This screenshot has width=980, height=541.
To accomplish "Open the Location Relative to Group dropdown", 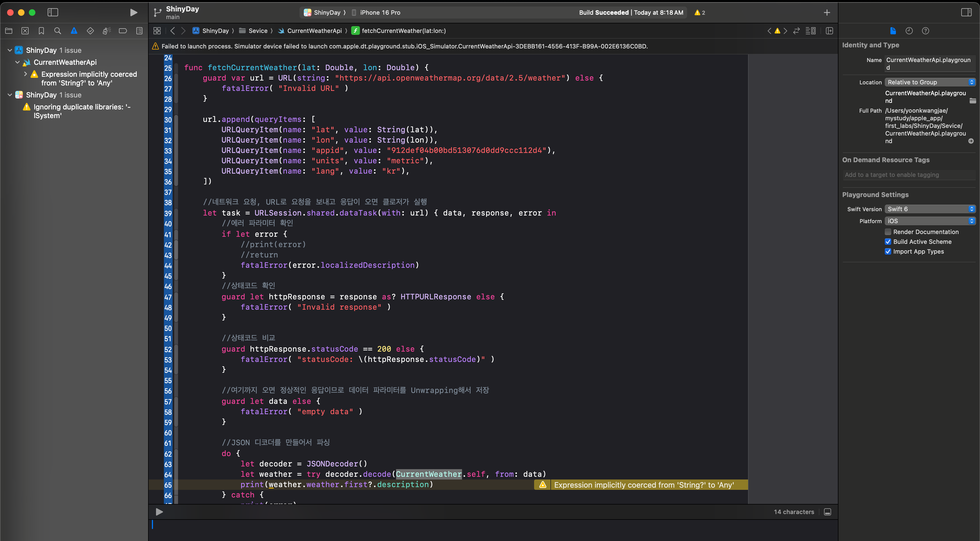I will click(930, 82).
